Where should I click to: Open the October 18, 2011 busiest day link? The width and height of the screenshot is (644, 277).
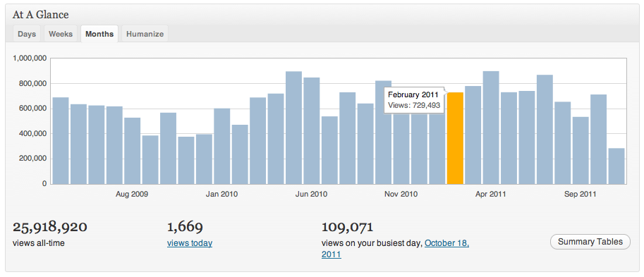click(x=395, y=249)
